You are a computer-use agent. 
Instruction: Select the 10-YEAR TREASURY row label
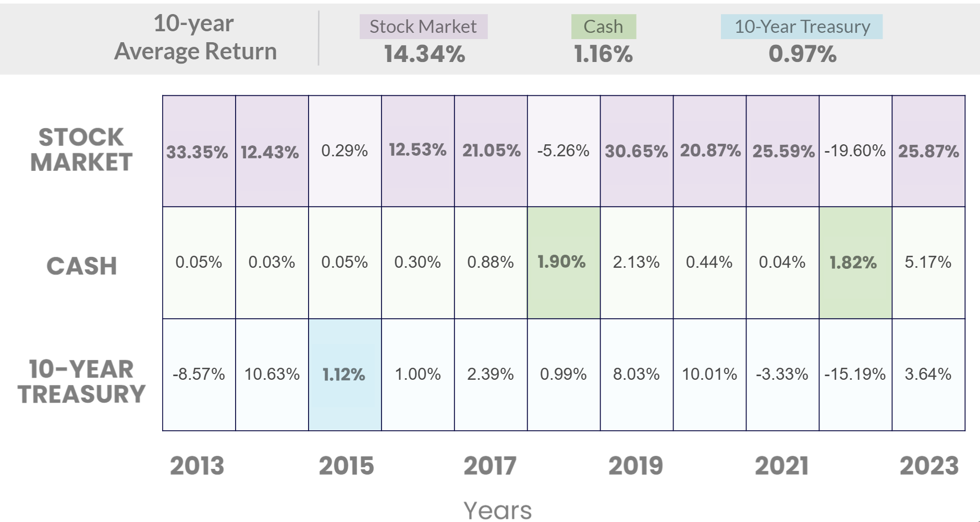81,381
